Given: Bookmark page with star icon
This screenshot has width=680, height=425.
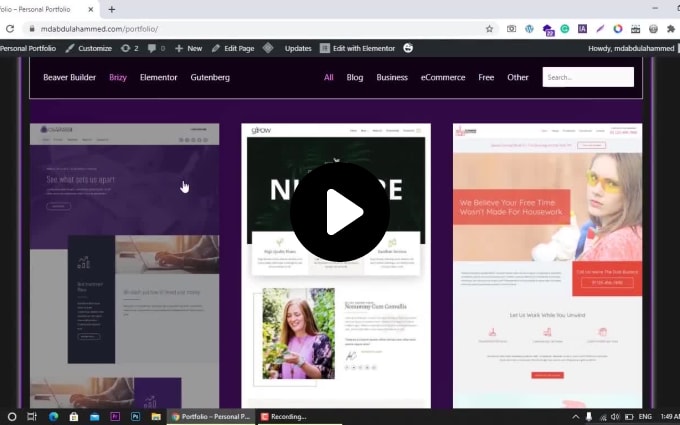Looking at the screenshot, I should click(489, 29).
